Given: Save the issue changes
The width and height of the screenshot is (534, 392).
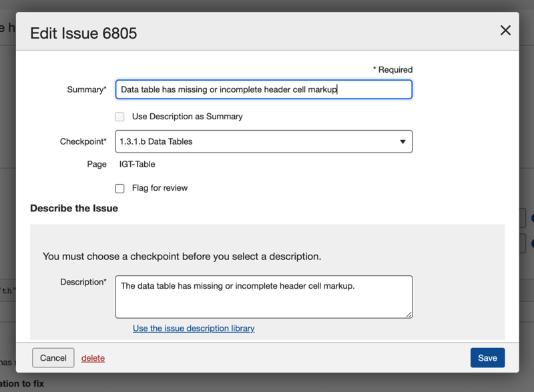Looking at the screenshot, I should 487,358.
